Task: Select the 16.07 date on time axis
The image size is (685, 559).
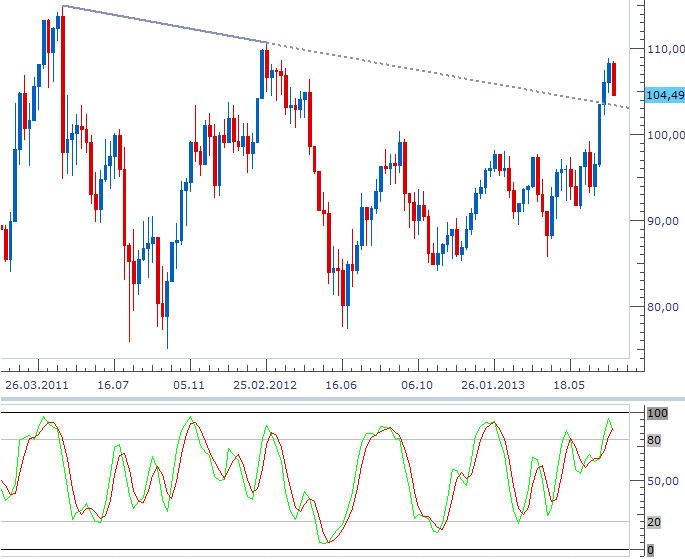Action: click(x=114, y=385)
